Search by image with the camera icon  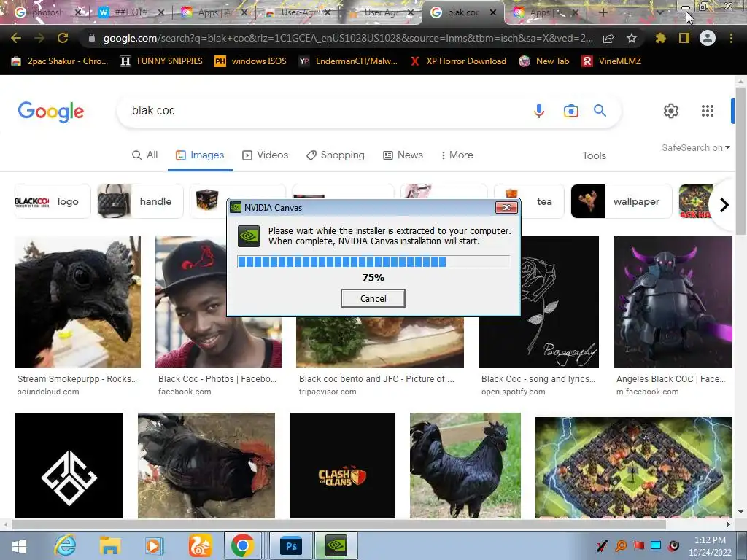click(x=570, y=111)
